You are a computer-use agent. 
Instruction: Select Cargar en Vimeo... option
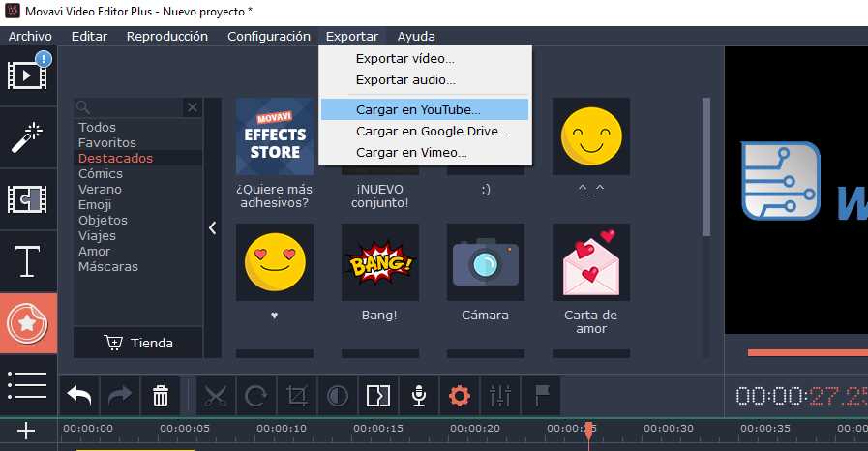coord(425,153)
